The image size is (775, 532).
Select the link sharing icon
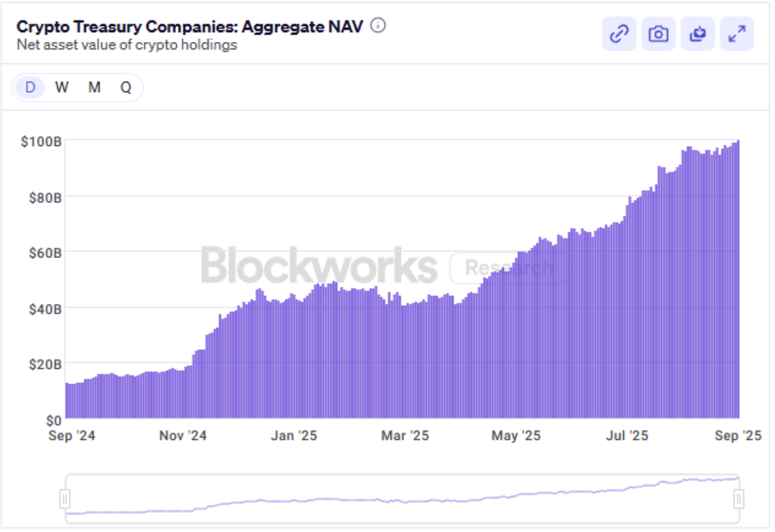click(x=618, y=35)
